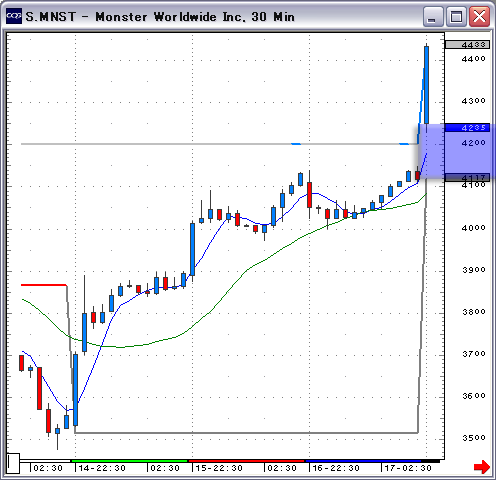Close the Monster Worldwide chart window
The image size is (496, 480).
click(479, 16)
